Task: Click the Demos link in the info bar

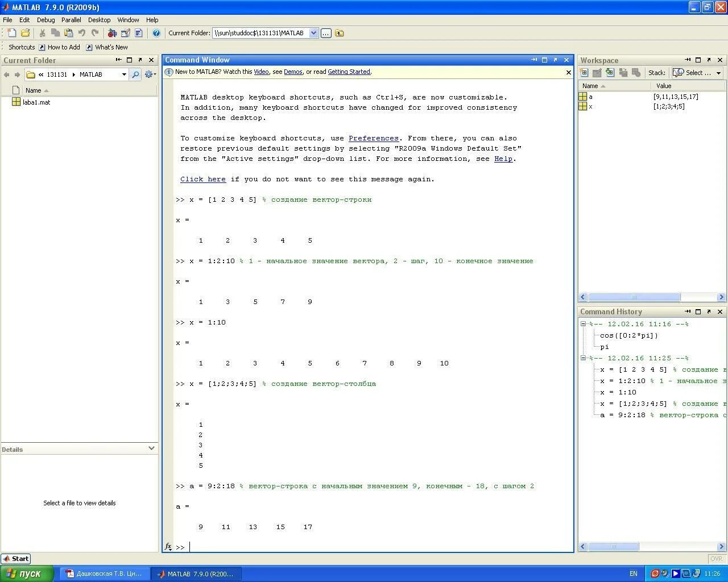Action: tap(293, 72)
